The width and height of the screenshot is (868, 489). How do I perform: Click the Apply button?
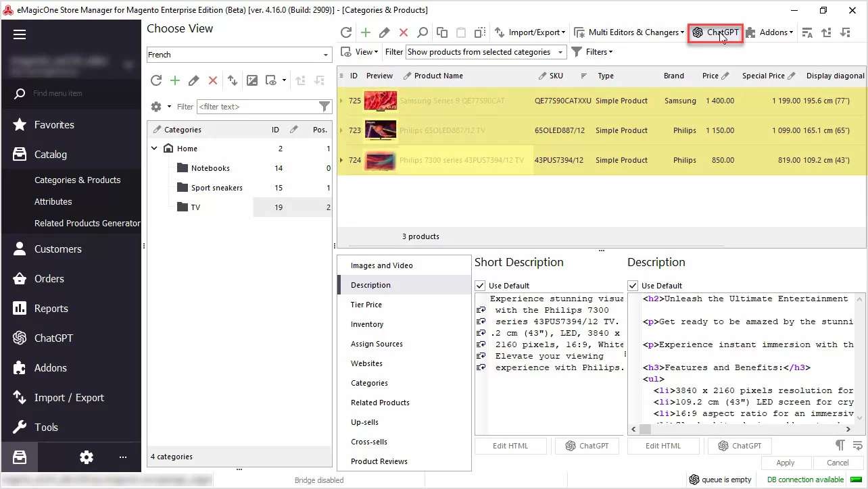[x=786, y=463]
